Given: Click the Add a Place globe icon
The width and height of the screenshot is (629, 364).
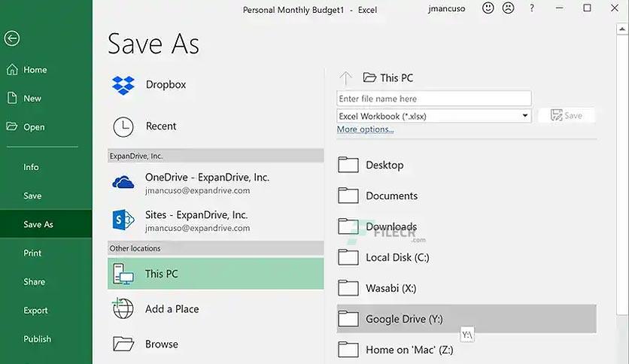Looking at the screenshot, I should click(x=123, y=308).
